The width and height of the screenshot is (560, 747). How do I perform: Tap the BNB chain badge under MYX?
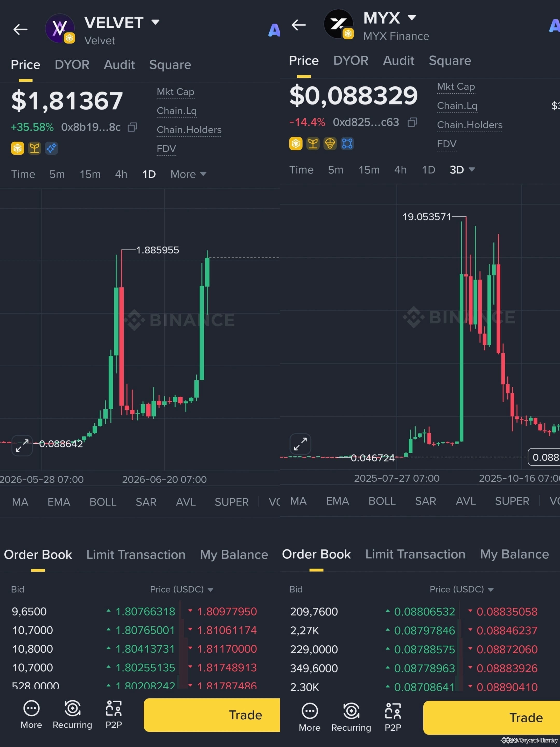pos(296,143)
